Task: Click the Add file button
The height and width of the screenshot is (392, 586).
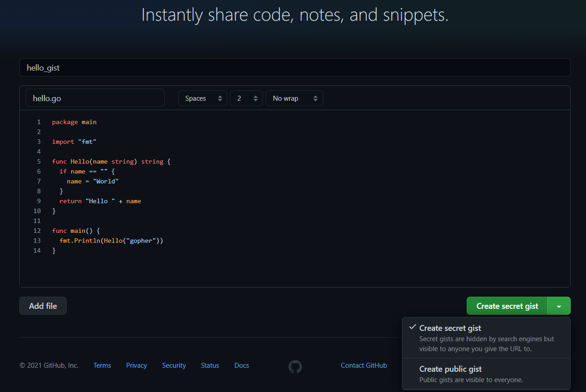Action: click(x=43, y=306)
